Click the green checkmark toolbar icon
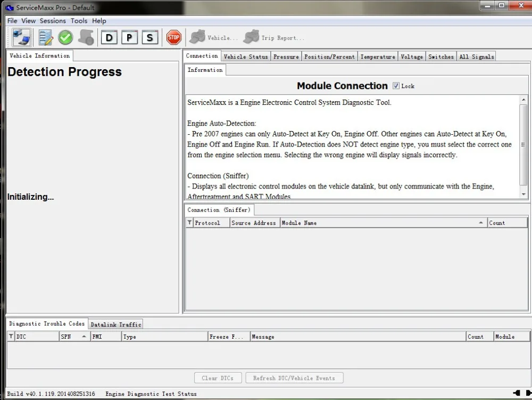532x400 pixels. [x=65, y=37]
